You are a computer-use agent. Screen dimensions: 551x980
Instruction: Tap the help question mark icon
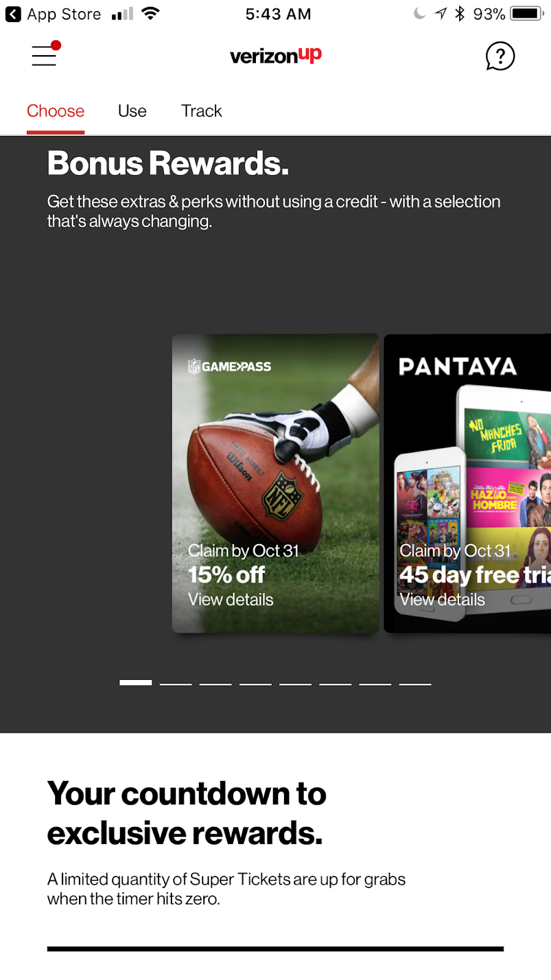[x=500, y=56]
